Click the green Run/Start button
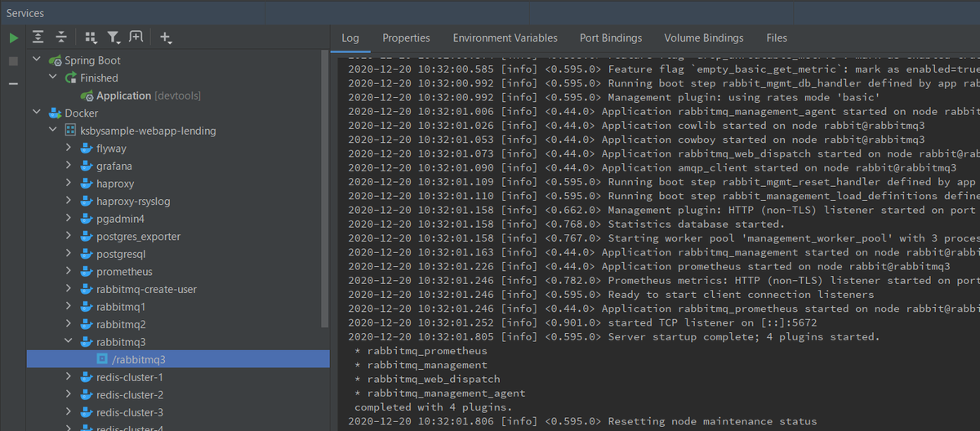 (13, 38)
